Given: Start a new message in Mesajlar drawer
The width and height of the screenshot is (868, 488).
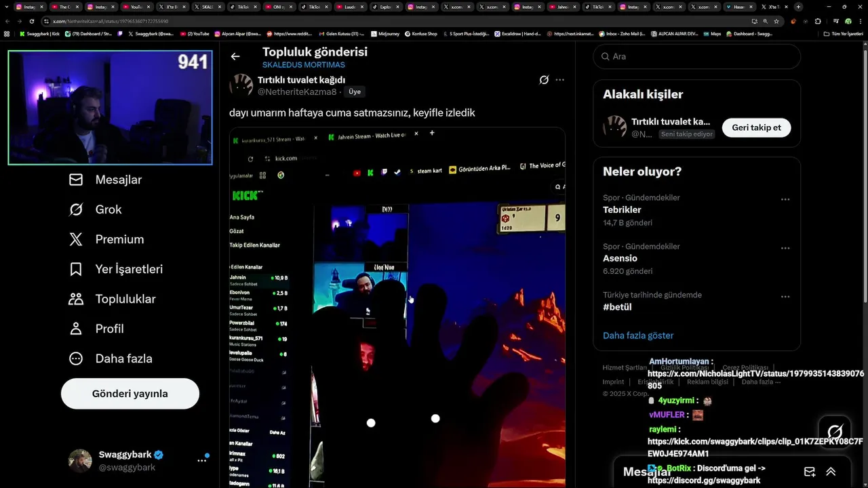Looking at the screenshot, I should point(810,472).
